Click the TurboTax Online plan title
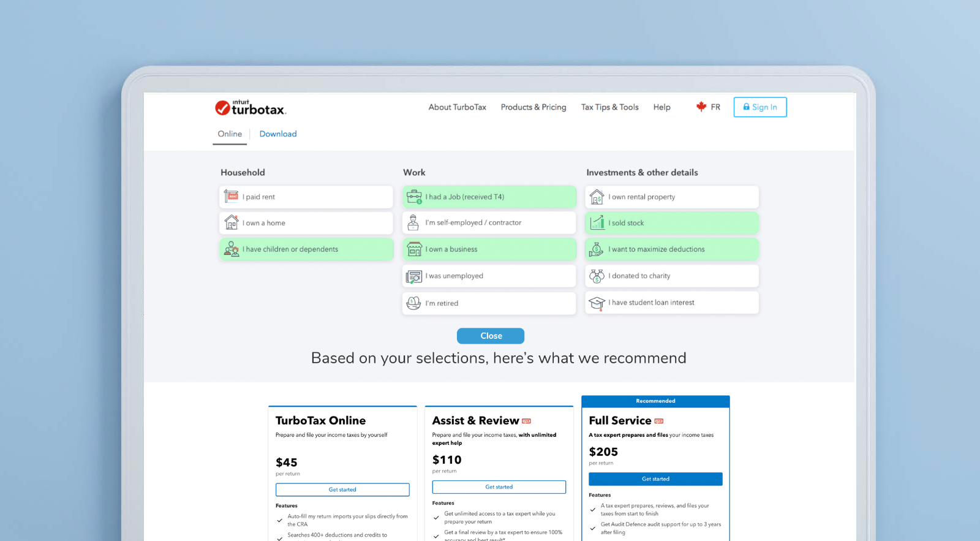Screen dimensions: 980x541 click(x=320, y=420)
